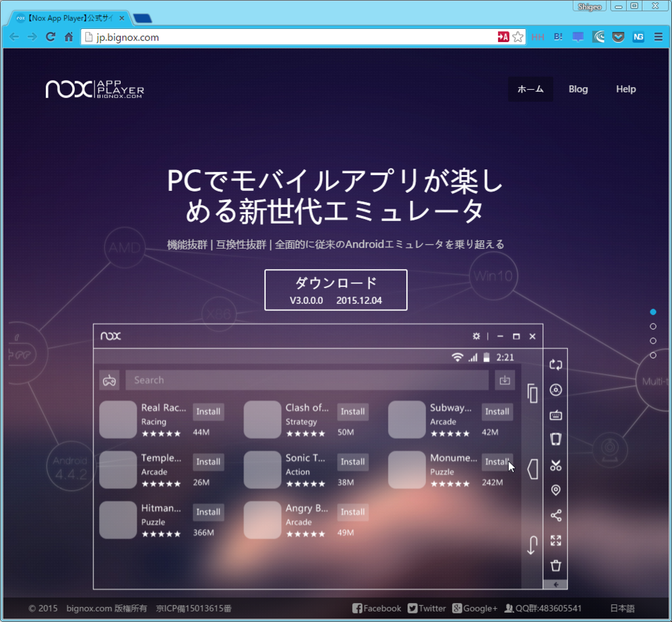
Task: Open the Google+ footer link
Action: [x=475, y=608]
